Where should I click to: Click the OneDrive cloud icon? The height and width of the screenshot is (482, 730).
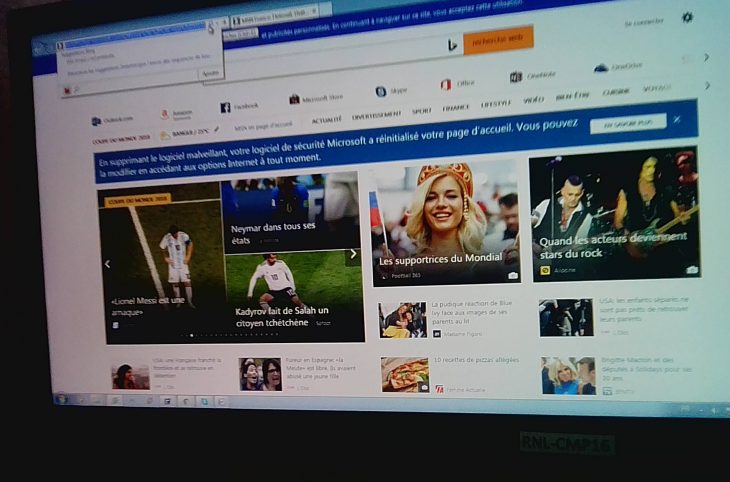(x=600, y=68)
